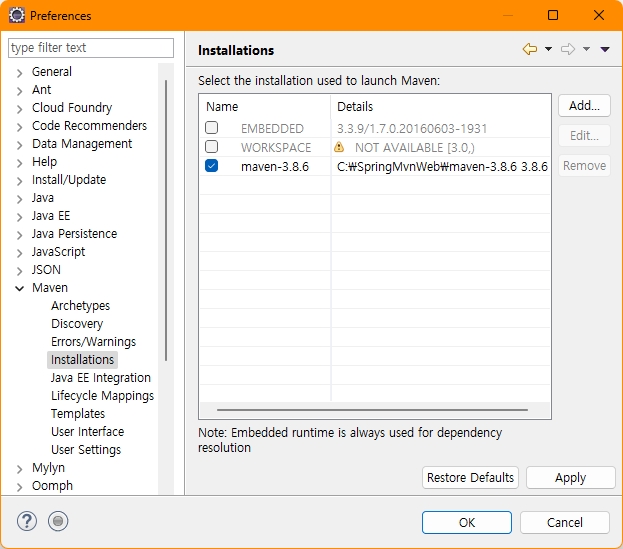This screenshot has height=549, width=623.
Task: Expand the Mylyn node arrow
Action: pos(19,469)
